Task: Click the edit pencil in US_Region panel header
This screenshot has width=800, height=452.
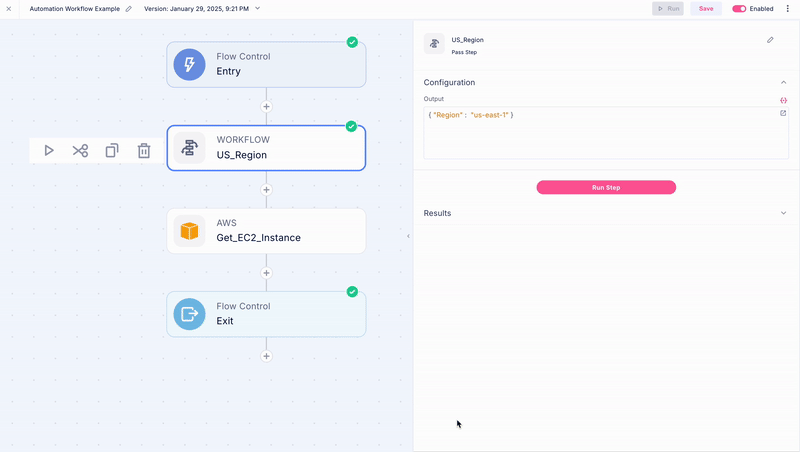Action: 770,40
